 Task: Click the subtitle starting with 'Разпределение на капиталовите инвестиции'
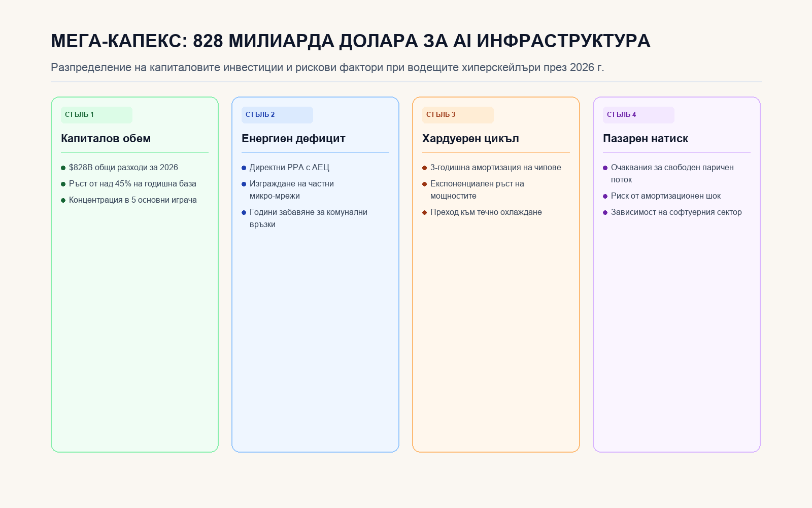(327, 67)
